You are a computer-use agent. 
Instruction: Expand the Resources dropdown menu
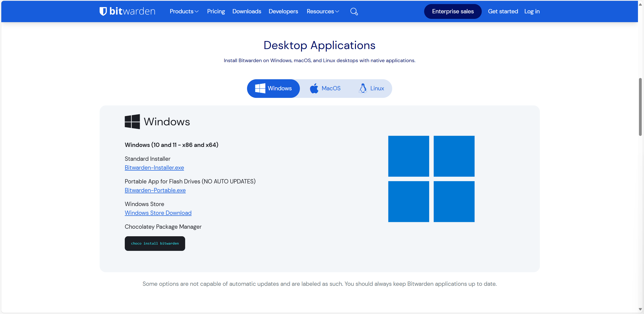pos(323,11)
